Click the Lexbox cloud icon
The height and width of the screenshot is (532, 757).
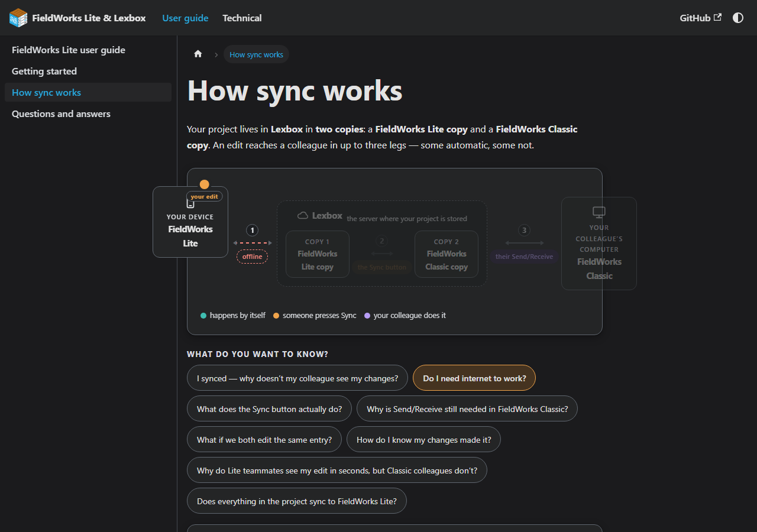coord(303,216)
